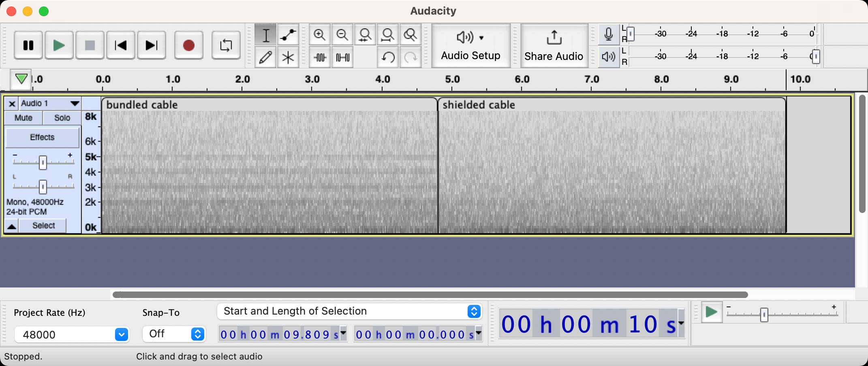Open the Snap-To dropdown
Viewport: 868px width, 366px height.
click(x=174, y=334)
